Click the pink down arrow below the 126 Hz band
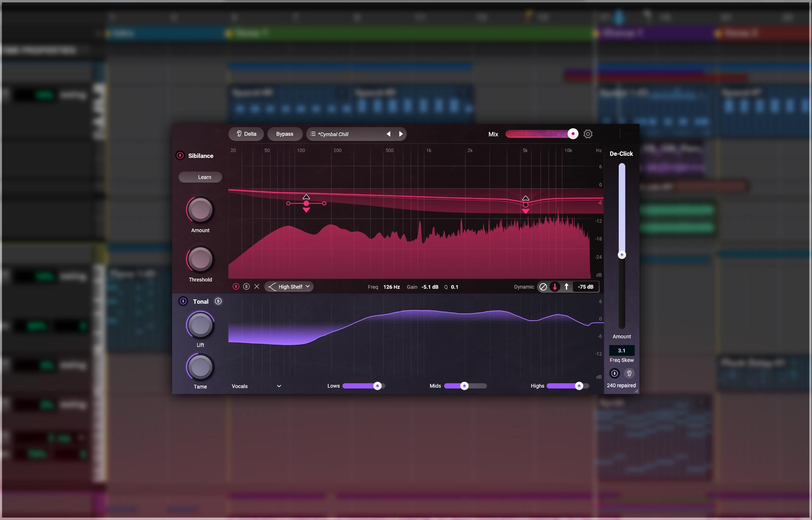This screenshot has width=812, height=520. [306, 210]
